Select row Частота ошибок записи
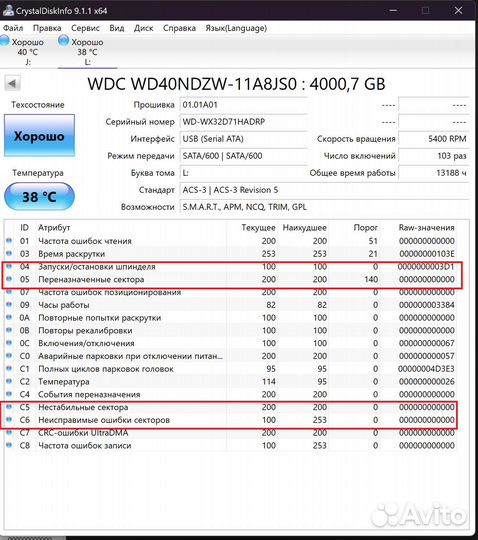The width and height of the screenshot is (478, 540). click(x=231, y=445)
